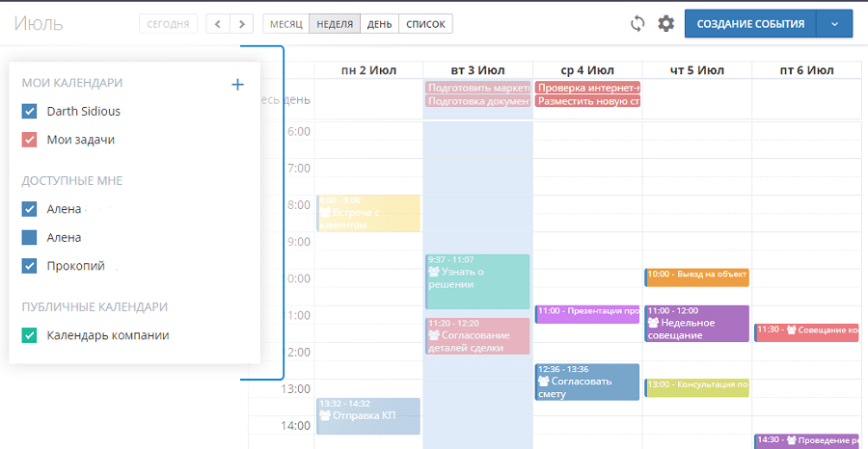
Task: Click the 'Подготовить маркет...' all-day task
Action: pyautogui.click(x=477, y=88)
